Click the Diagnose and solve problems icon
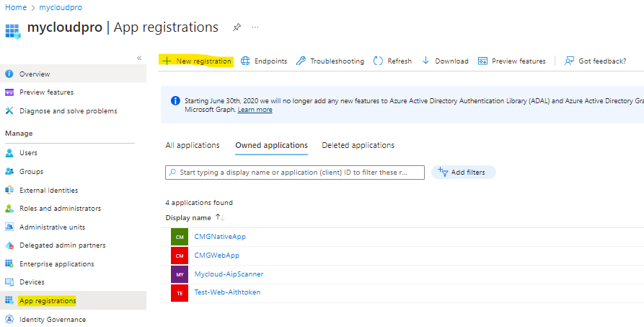The image size is (644, 327). [x=9, y=110]
